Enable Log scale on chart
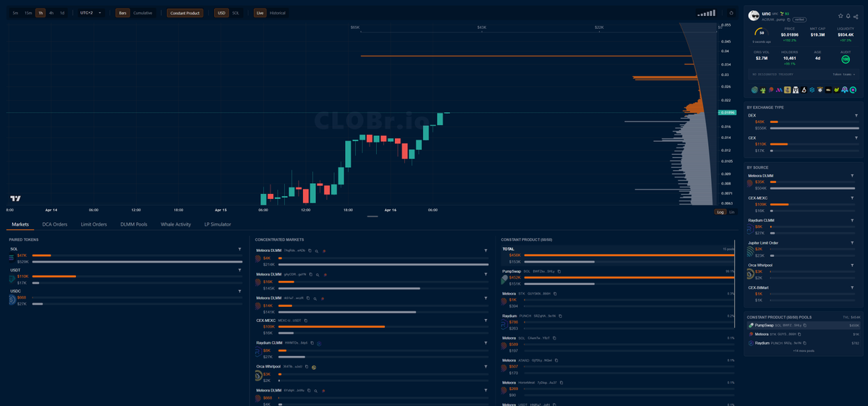The width and height of the screenshot is (868, 406). point(720,212)
